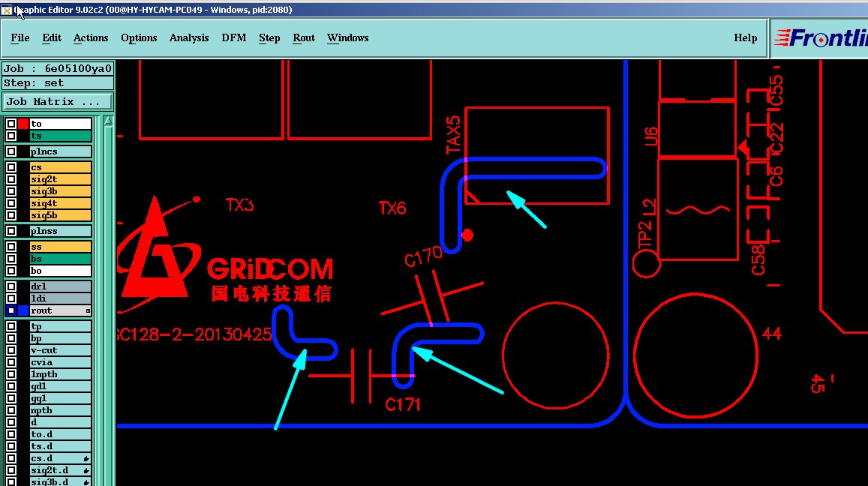Toggle visibility checkbox for layer 'drl'
Image resolution: width=868 pixels, height=486 pixels.
11,286
